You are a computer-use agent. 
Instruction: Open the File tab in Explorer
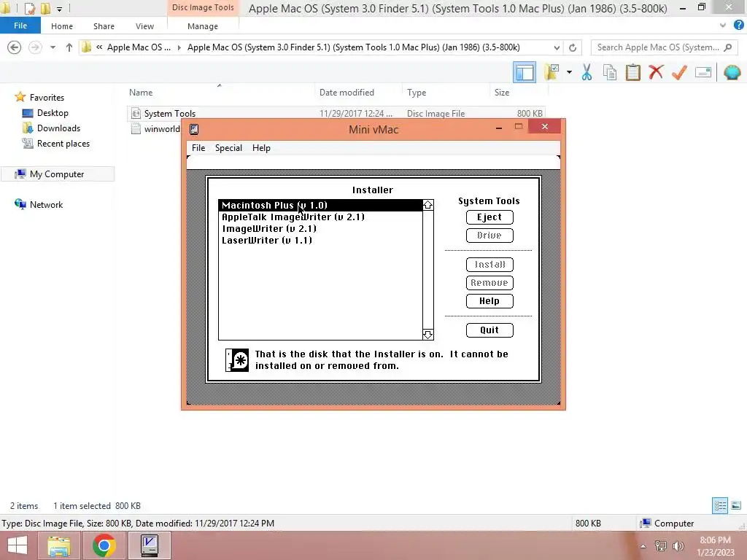(x=20, y=26)
